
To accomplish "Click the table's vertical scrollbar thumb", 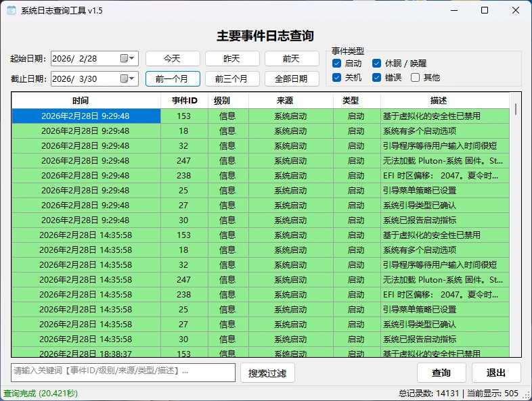I will tap(515, 109).
